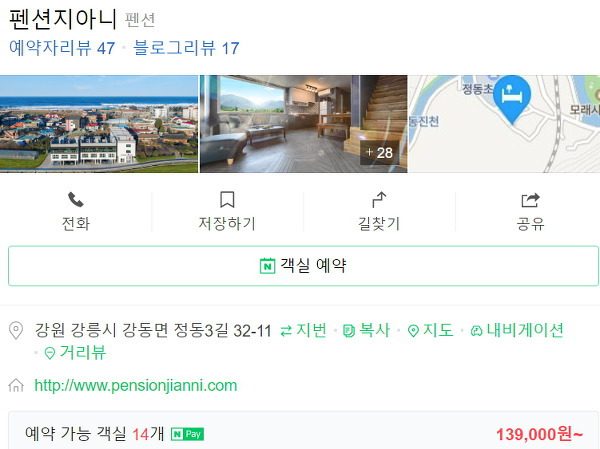Open directions with the 길찾기 arrow icon

click(x=379, y=199)
